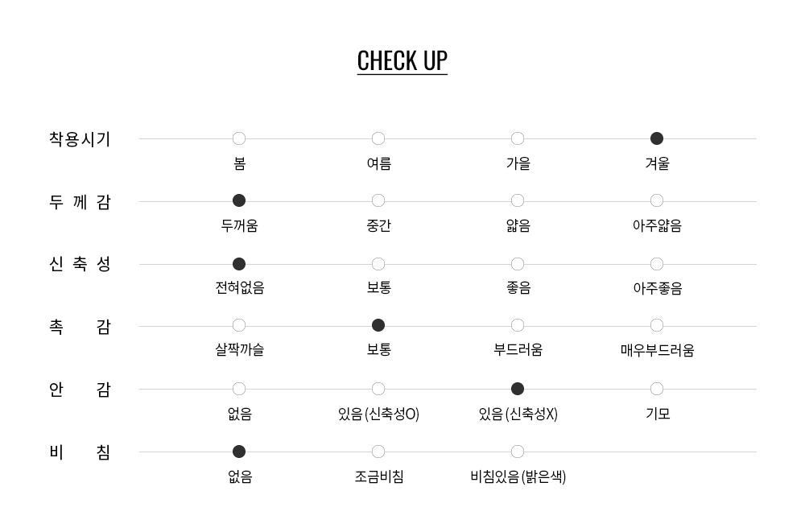This screenshot has height=532, width=805.
Task: Choose the 비침있음(밝은색) circle
Action: pos(518,452)
